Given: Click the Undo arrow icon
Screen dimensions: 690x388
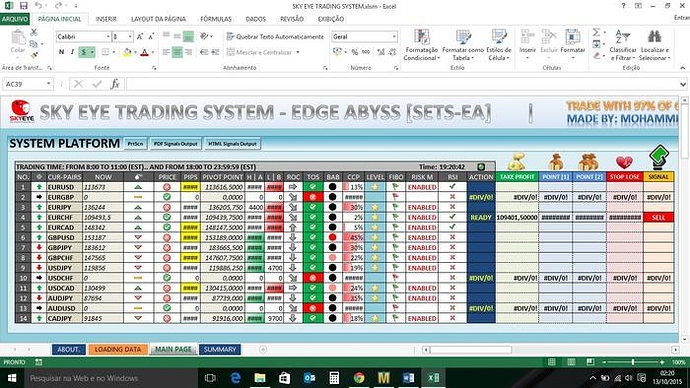Looking at the screenshot, I should click(x=39, y=6).
